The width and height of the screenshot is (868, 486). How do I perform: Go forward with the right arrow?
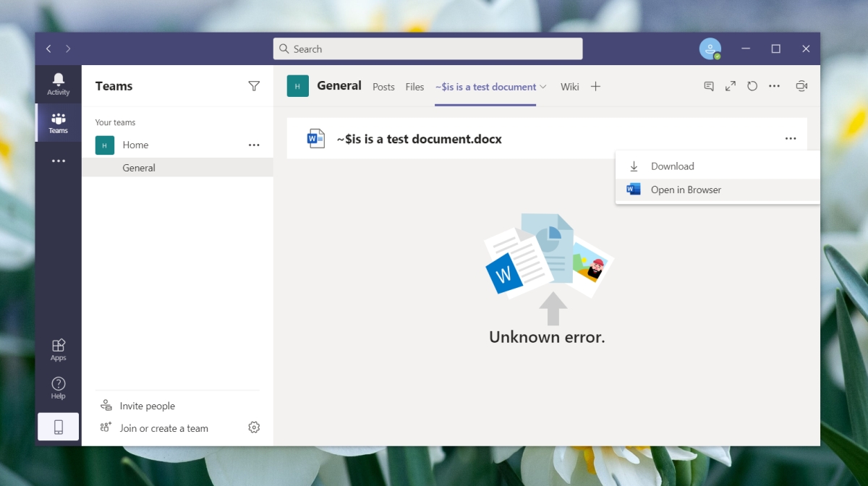tap(68, 48)
